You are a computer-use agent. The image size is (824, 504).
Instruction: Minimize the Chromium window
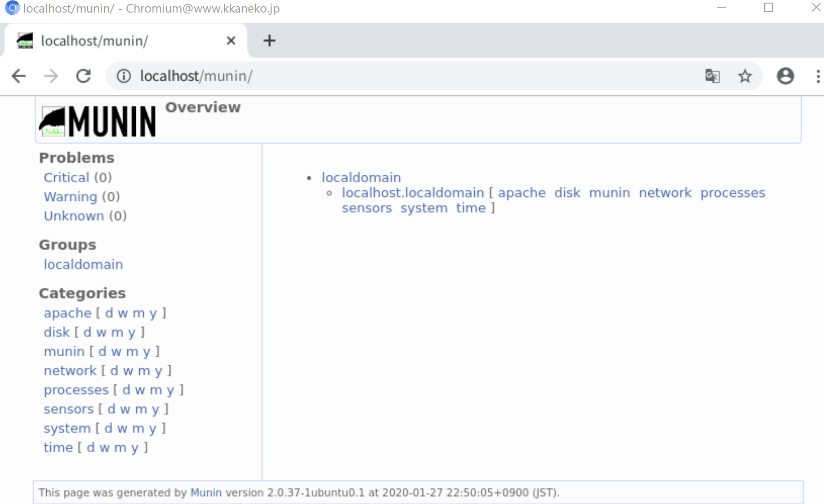[722, 7]
